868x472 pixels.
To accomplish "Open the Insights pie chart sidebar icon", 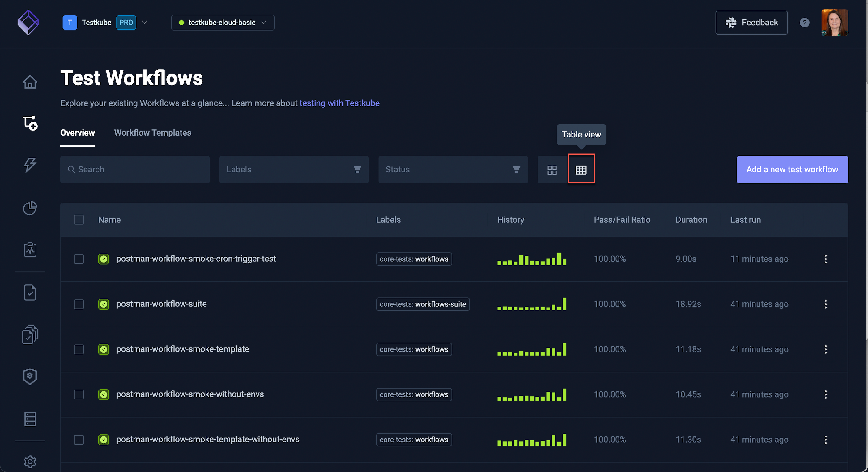I will [x=30, y=208].
